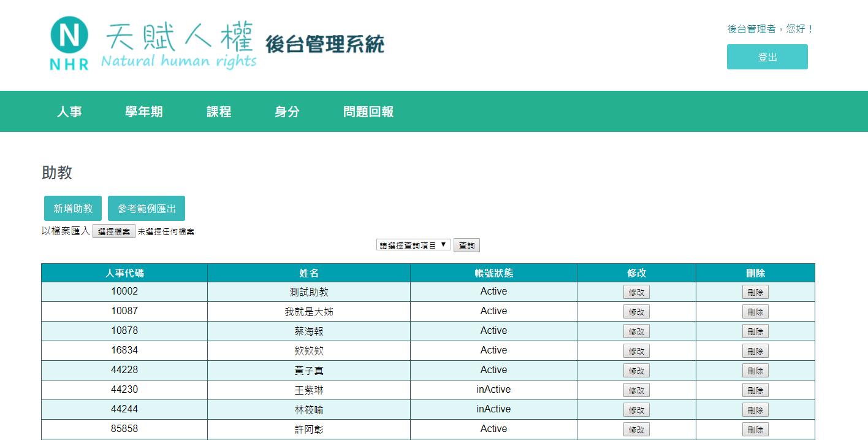The height and width of the screenshot is (440, 868).
Task: Click the name 林筱喻
Action: pos(309,410)
